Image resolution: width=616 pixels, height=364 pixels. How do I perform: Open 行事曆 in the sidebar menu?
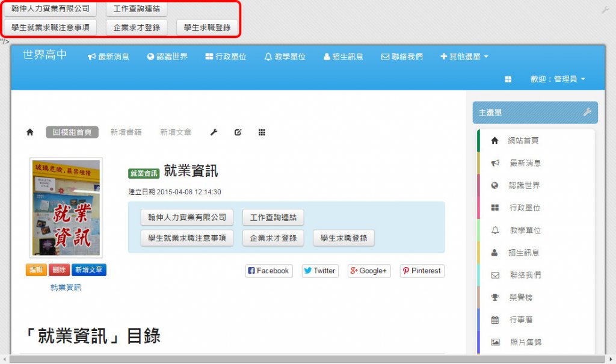(520, 319)
